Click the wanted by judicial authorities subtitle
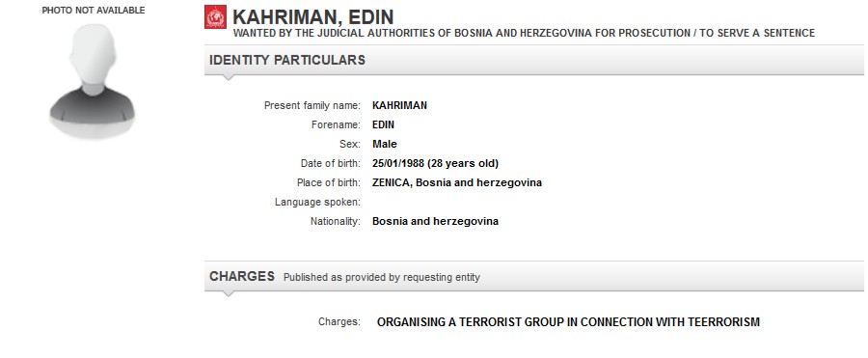This screenshot has width=868, height=358. [524, 33]
